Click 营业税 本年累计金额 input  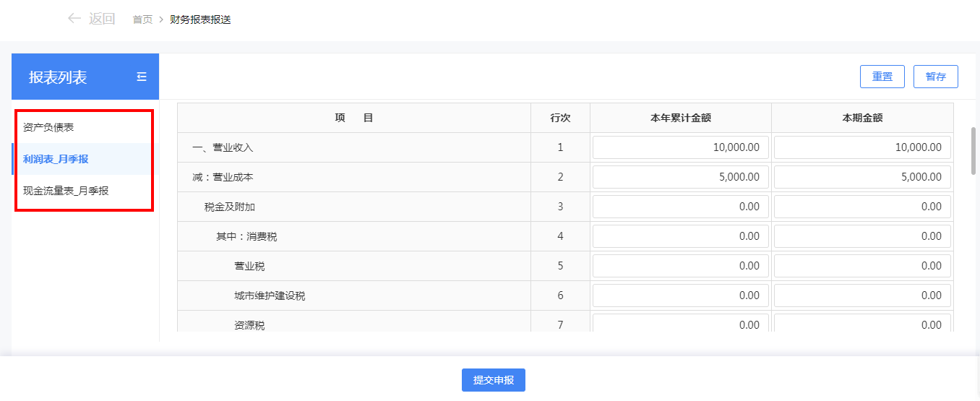pos(680,266)
